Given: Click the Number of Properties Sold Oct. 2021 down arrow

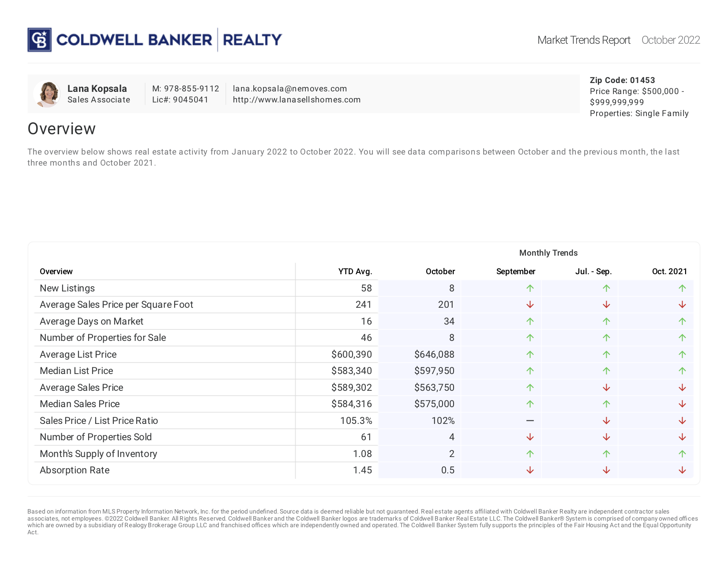Looking at the screenshot, I should pyautogui.click(x=682, y=437).
